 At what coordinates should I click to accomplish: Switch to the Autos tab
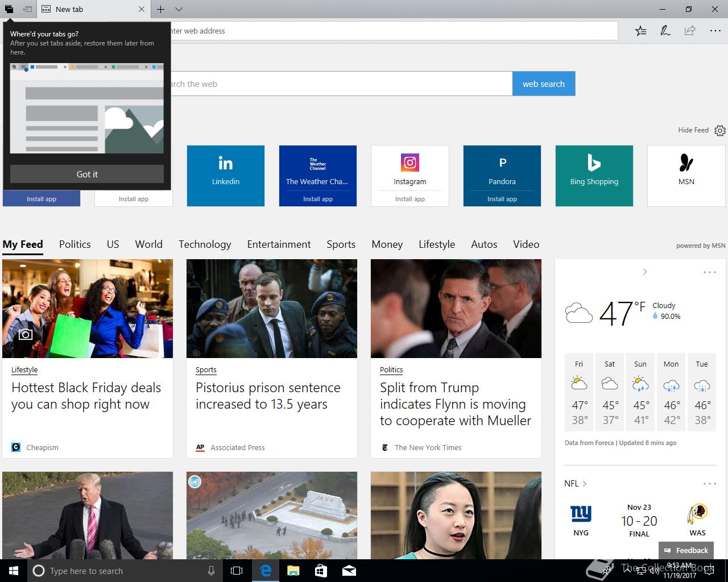484,244
